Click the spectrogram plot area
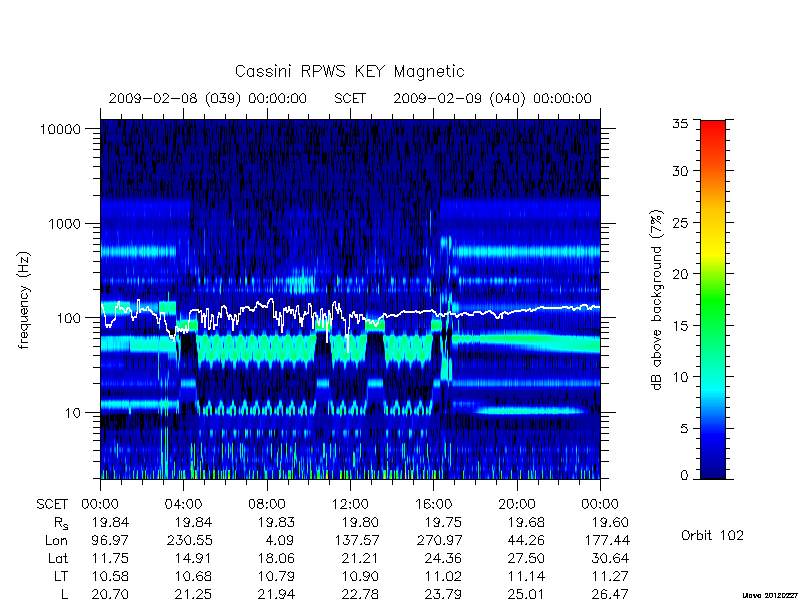 click(350, 299)
